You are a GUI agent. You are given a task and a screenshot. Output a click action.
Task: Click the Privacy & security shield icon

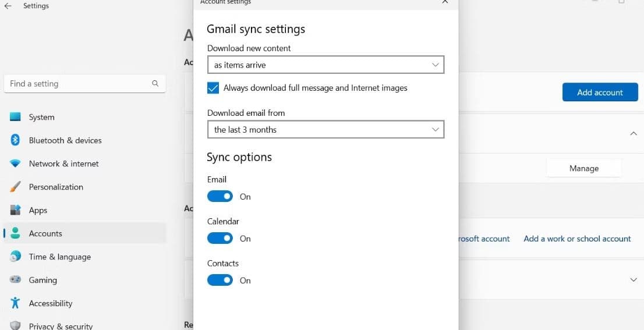click(15, 326)
